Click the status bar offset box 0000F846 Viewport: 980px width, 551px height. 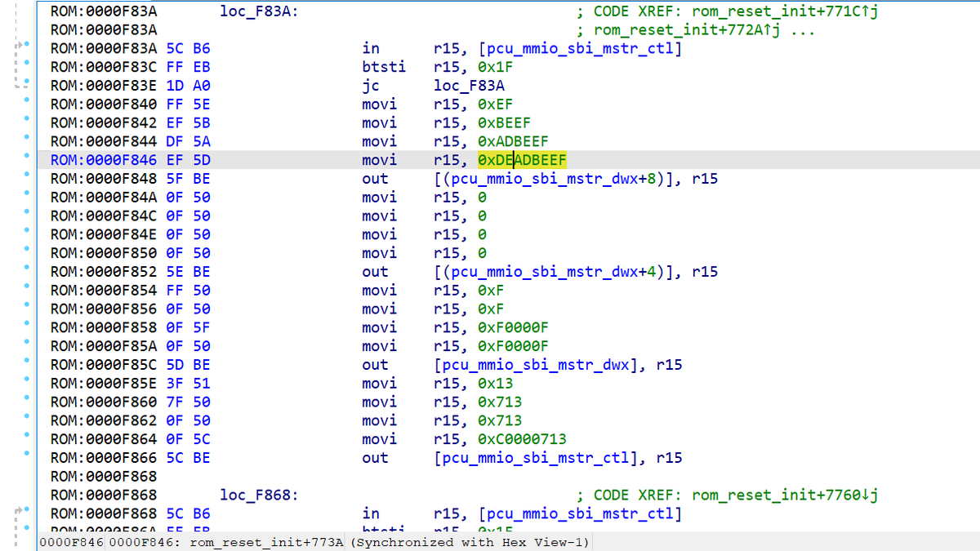coord(71,543)
